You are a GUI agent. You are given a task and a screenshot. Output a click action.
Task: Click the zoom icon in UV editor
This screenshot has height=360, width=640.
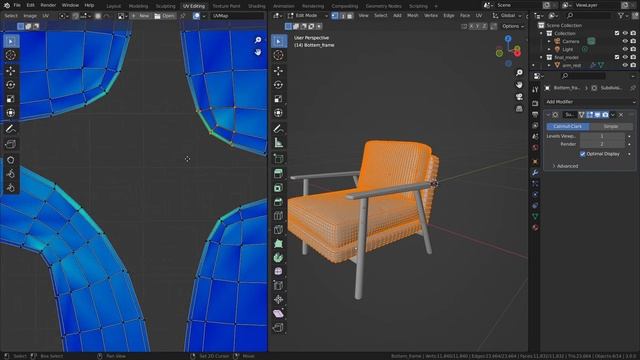tap(258, 40)
